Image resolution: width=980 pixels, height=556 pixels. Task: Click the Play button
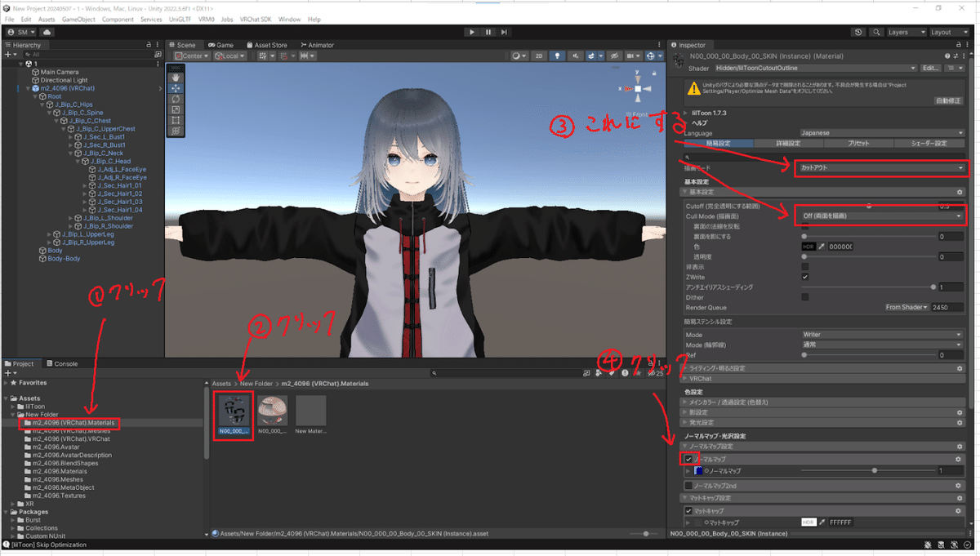pyautogui.click(x=472, y=32)
